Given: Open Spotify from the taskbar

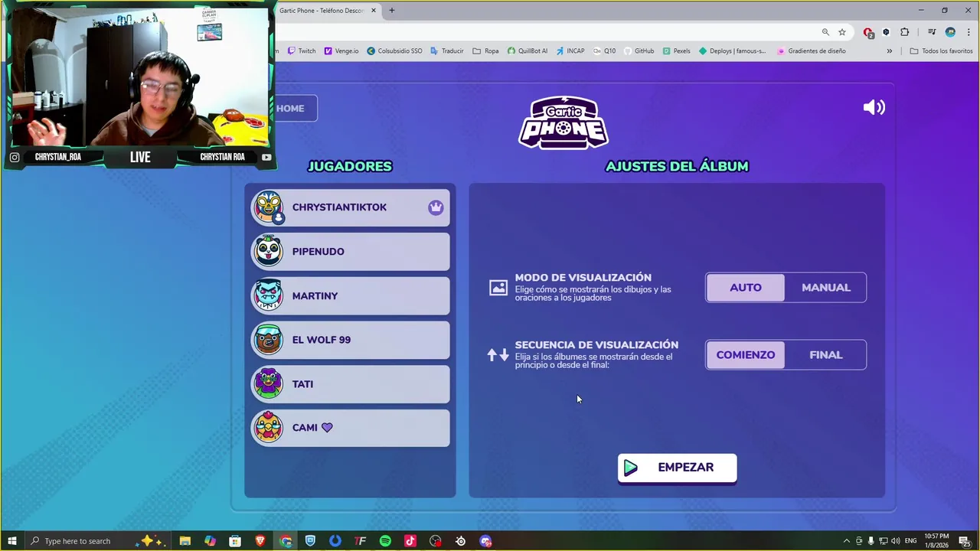Looking at the screenshot, I should coord(385,541).
